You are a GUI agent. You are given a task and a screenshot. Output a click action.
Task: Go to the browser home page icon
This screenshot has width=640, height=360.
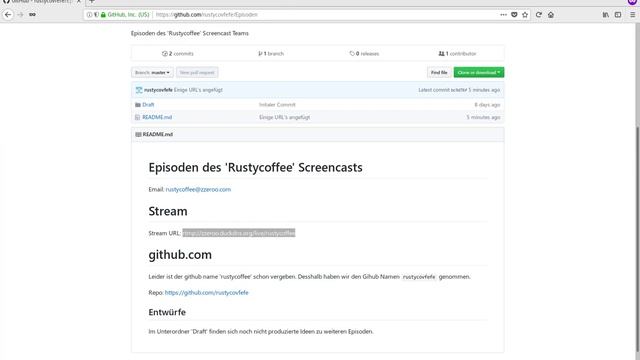(x=551, y=15)
